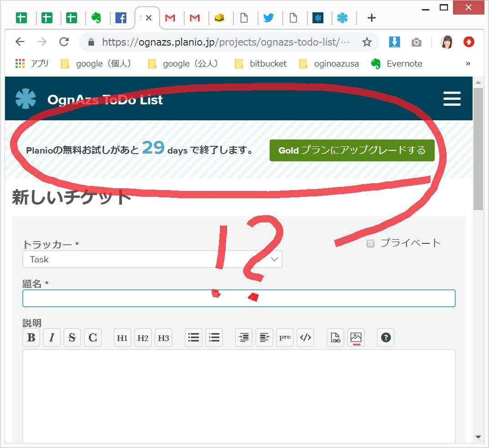Open a new browser tab
The width and height of the screenshot is (489, 448).
pyautogui.click(x=371, y=18)
